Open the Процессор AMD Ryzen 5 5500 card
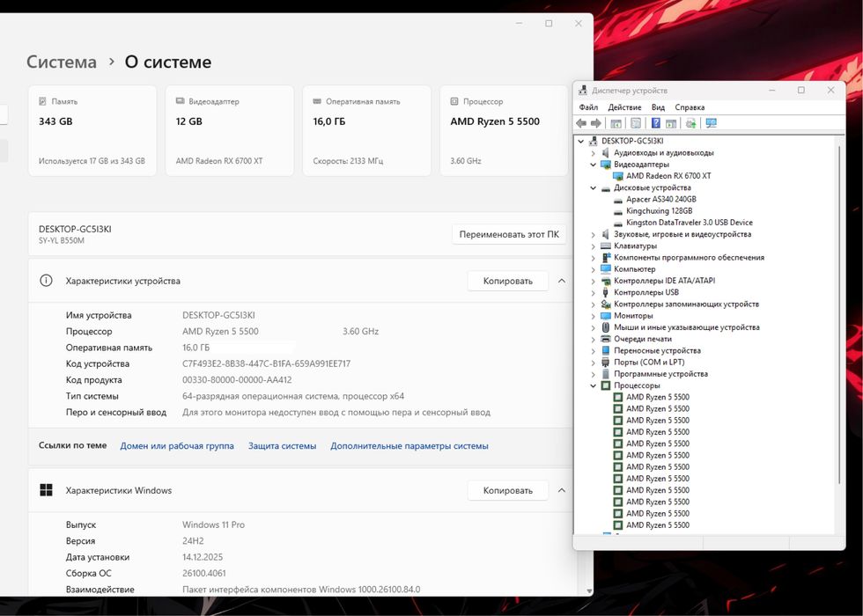Viewport: 863px width, 616px height. [504, 131]
